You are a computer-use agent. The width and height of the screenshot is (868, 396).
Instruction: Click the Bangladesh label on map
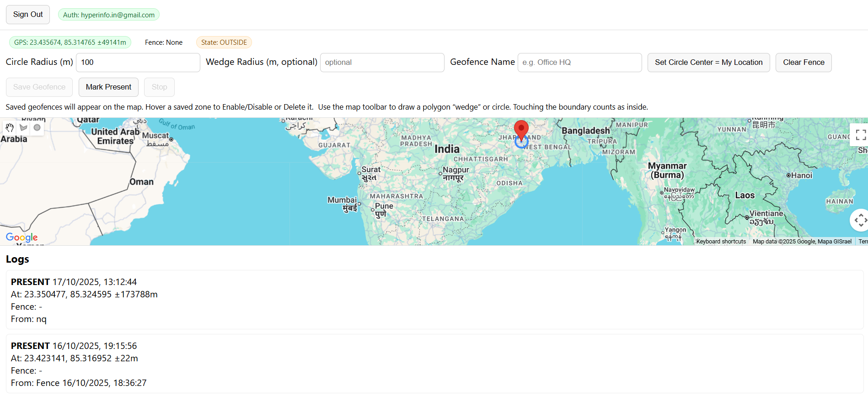[586, 131]
